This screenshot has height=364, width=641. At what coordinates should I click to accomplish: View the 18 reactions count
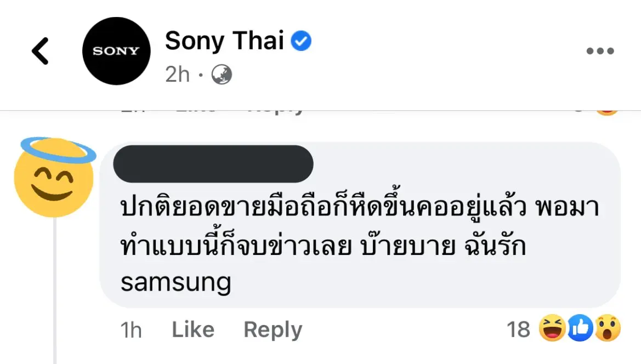518,330
